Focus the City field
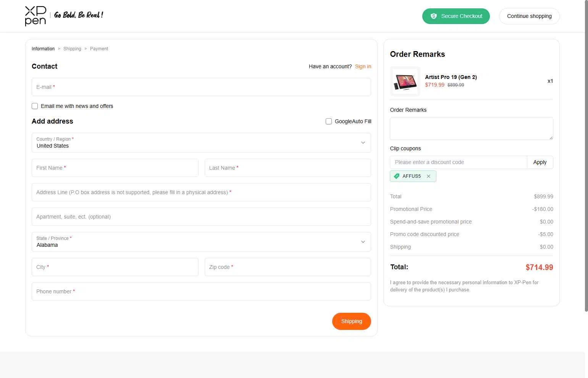The image size is (588, 378). (115, 267)
